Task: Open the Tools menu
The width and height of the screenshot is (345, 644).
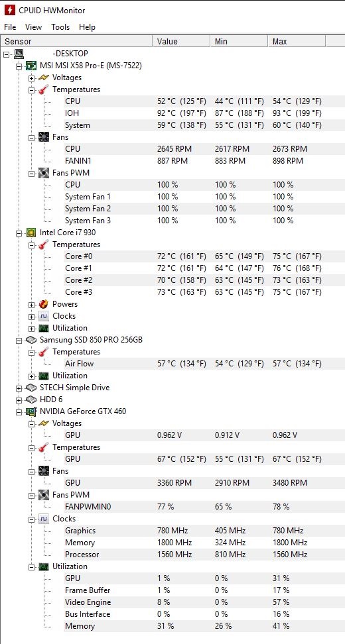Action: pyautogui.click(x=60, y=27)
